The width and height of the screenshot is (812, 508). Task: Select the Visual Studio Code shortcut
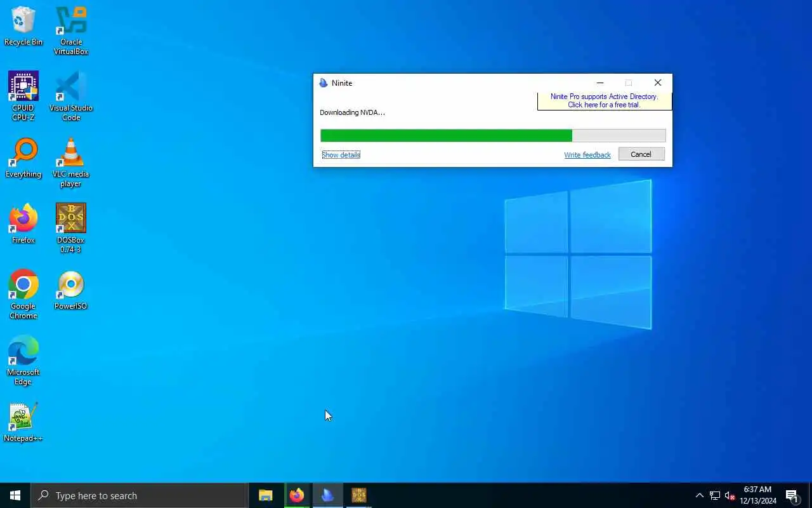pyautogui.click(x=71, y=97)
